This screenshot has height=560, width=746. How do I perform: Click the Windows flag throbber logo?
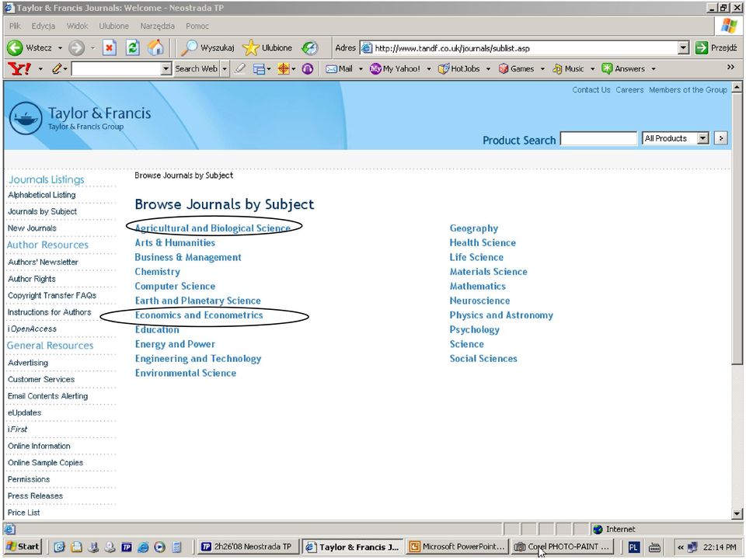(x=728, y=26)
